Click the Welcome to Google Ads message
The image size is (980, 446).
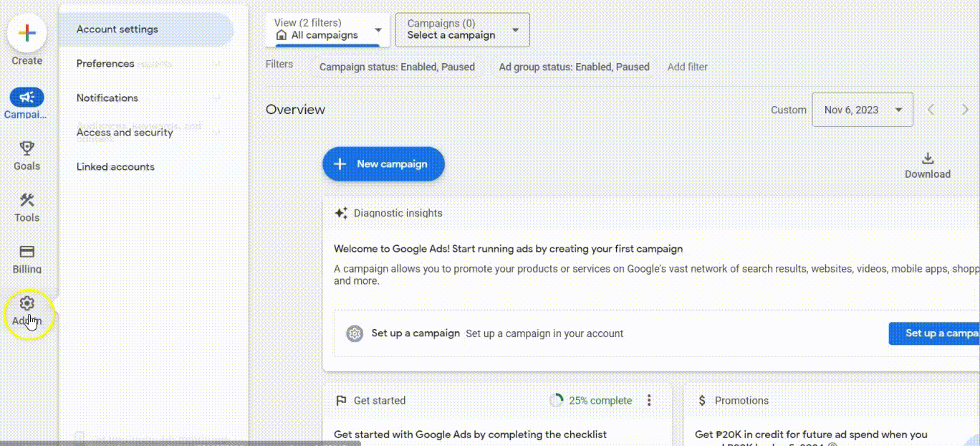[x=508, y=249]
